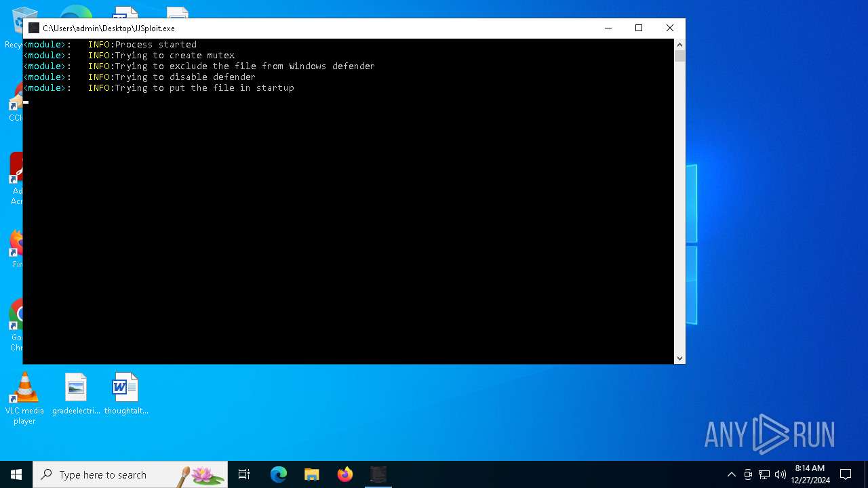Open the volume control tray icon
This screenshot has width=868, height=488.
pyautogui.click(x=781, y=474)
